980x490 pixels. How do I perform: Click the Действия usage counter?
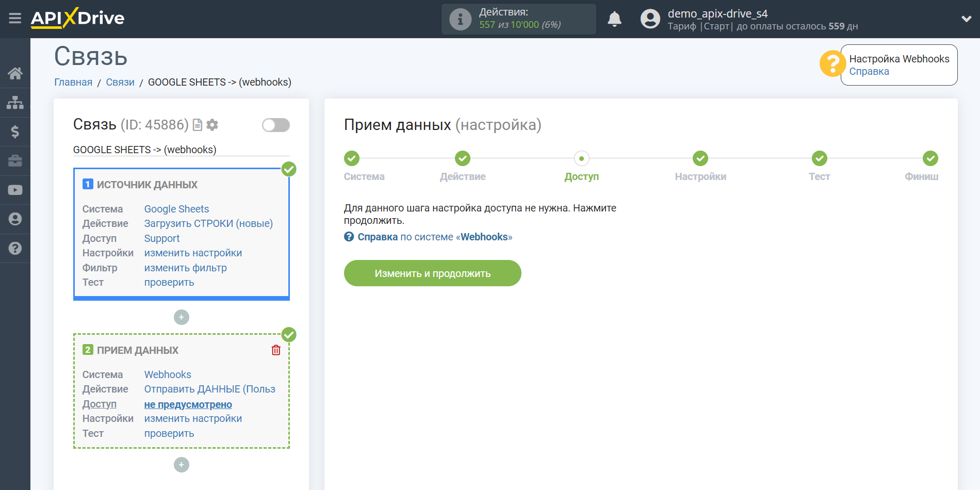tap(518, 19)
